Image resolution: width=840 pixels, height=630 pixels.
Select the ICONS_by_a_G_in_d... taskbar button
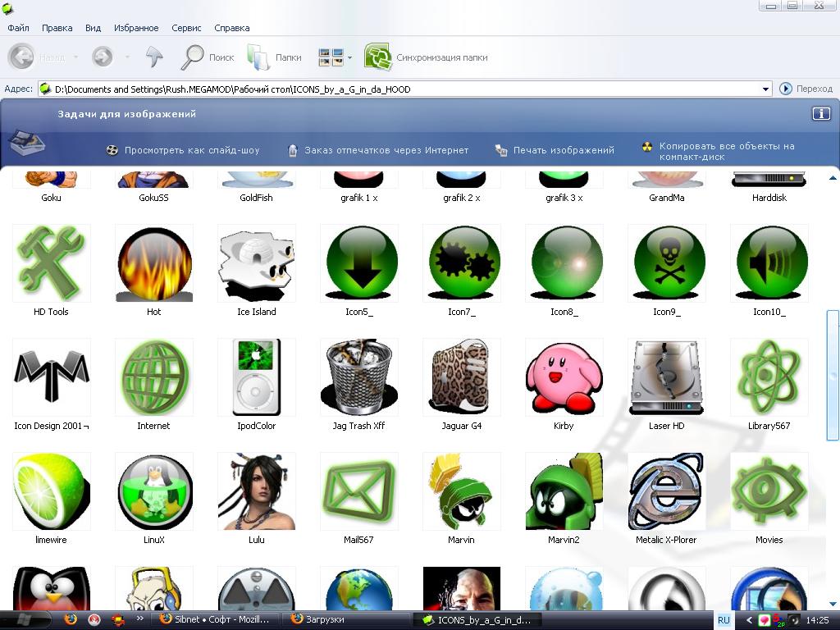point(477,620)
